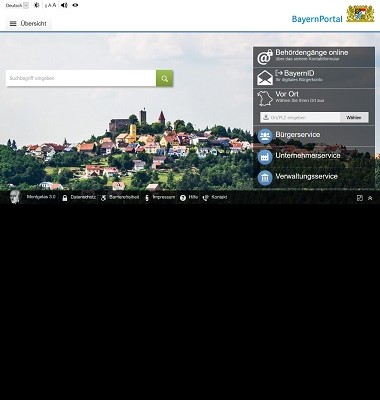This screenshot has height=400, width=380.
Task: Click the at-sign Behördengänge icon
Action: tap(265, 57)
